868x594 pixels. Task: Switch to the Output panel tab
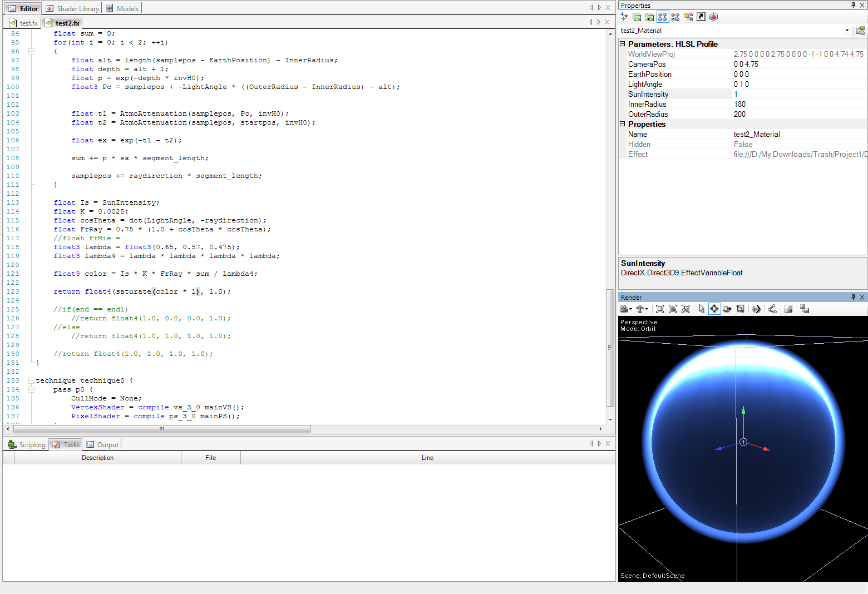tap(103, 444)
